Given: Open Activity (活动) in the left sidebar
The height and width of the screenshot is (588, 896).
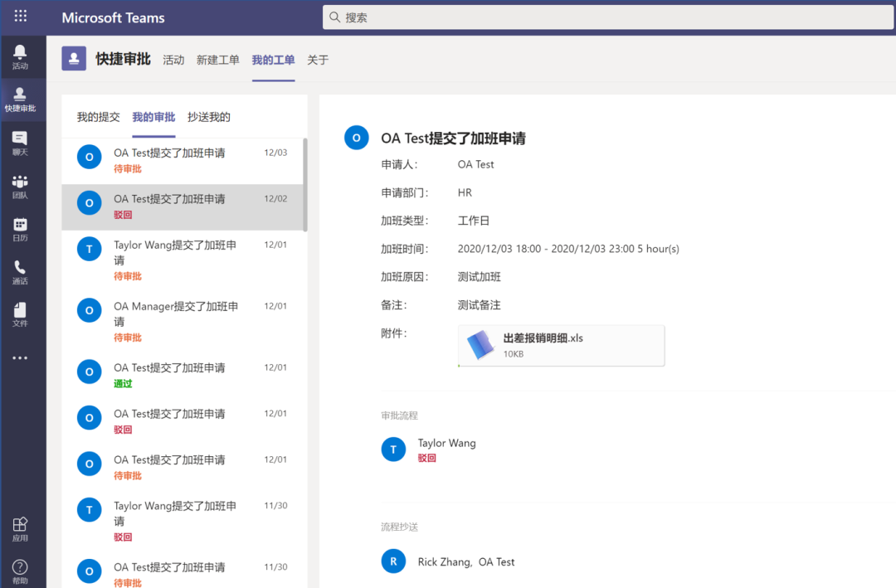Looking at the screenshot, I should (20, 57).
